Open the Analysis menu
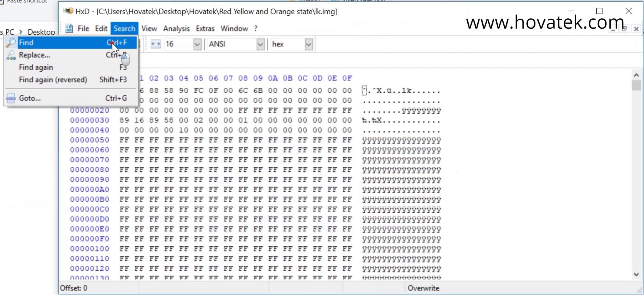The image size is (644, 295). (176, 28)
